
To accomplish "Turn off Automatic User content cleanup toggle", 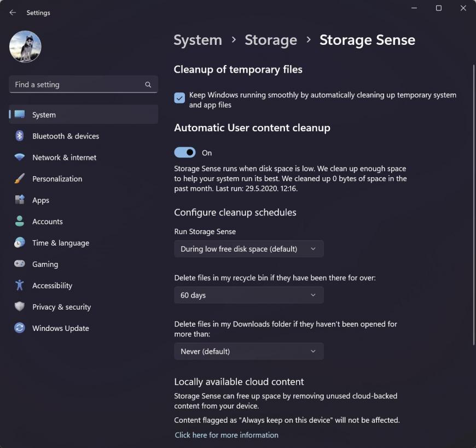I will pyautogui.click(x=185, y=153).
